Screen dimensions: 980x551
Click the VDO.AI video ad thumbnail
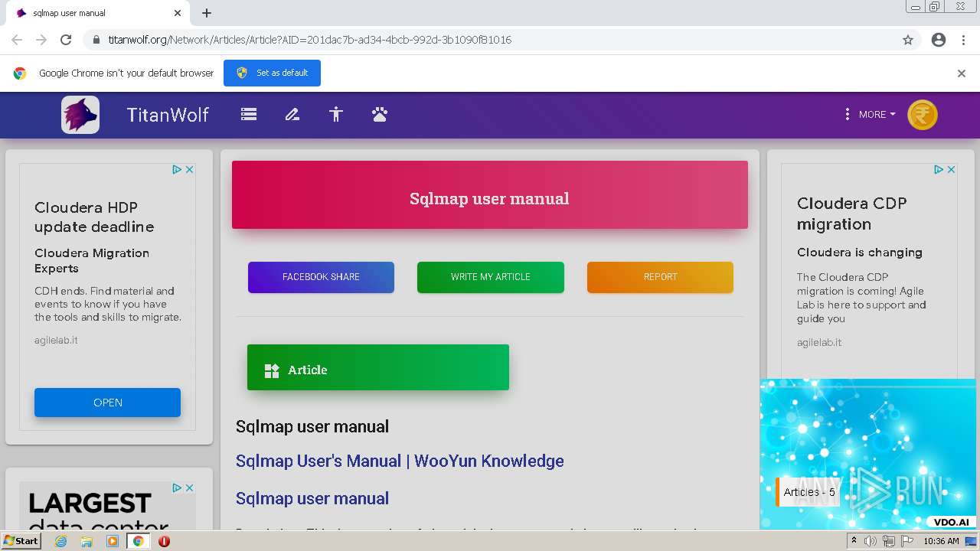click(x=870, y=454)
